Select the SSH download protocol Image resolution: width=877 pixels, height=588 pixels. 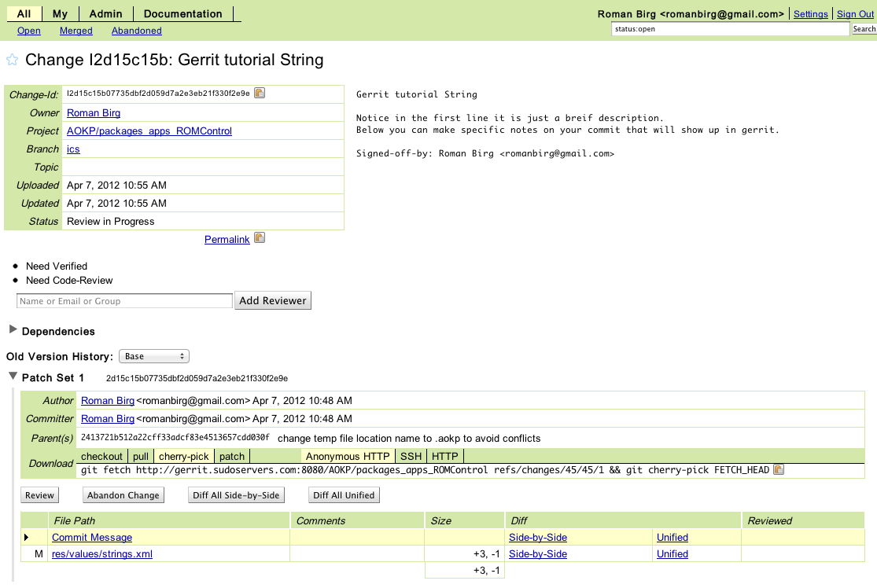coord(411,456)
